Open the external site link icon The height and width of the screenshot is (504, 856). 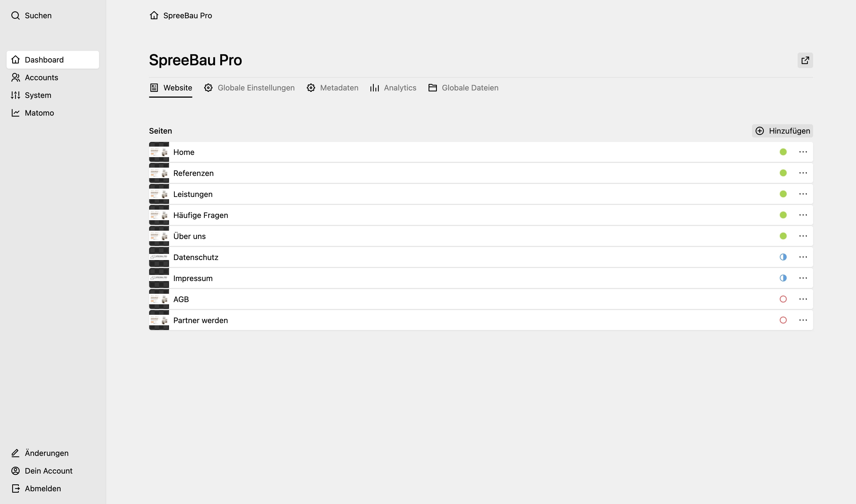pyautogui.click(x=805, y=60)
